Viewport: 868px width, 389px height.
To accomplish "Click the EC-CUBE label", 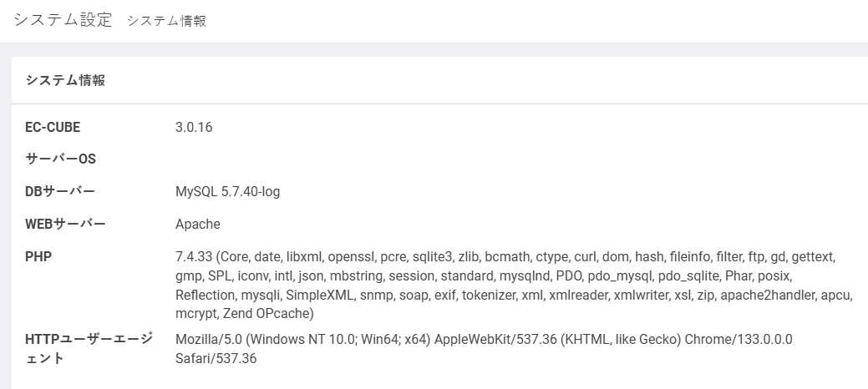I will pyautogui.click(x=53, y=128).
